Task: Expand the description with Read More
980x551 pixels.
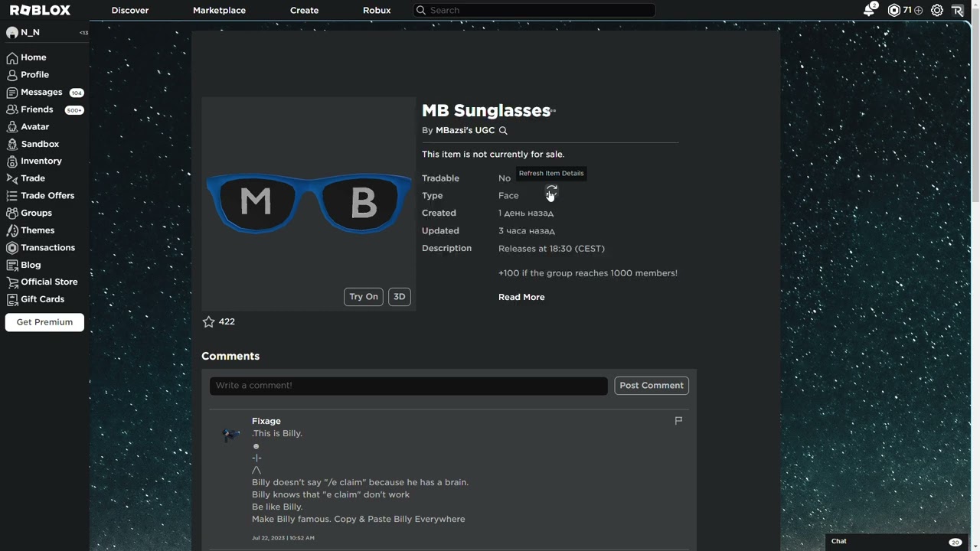Action: click(x=521, y=297)
